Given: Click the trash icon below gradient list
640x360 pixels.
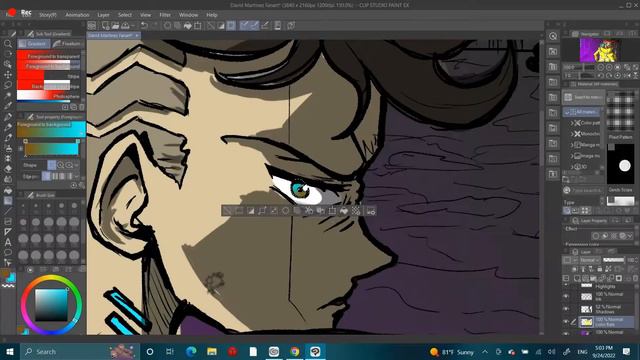Looking at the screenshot, I should [82, 107].
